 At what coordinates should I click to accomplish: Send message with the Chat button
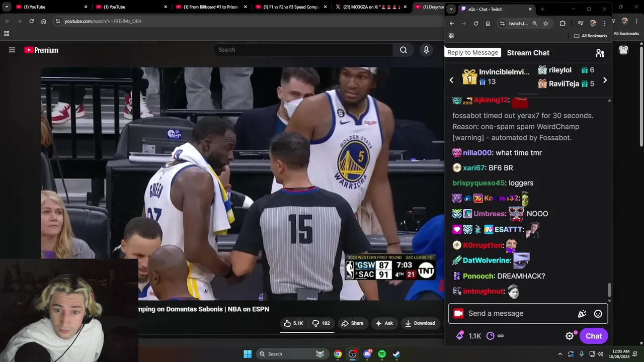pyautogui.click(x=594, y=336)
